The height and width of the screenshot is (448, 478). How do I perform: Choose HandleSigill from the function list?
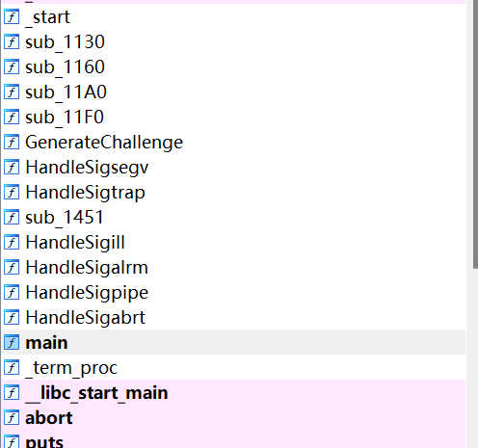point(234,243)
